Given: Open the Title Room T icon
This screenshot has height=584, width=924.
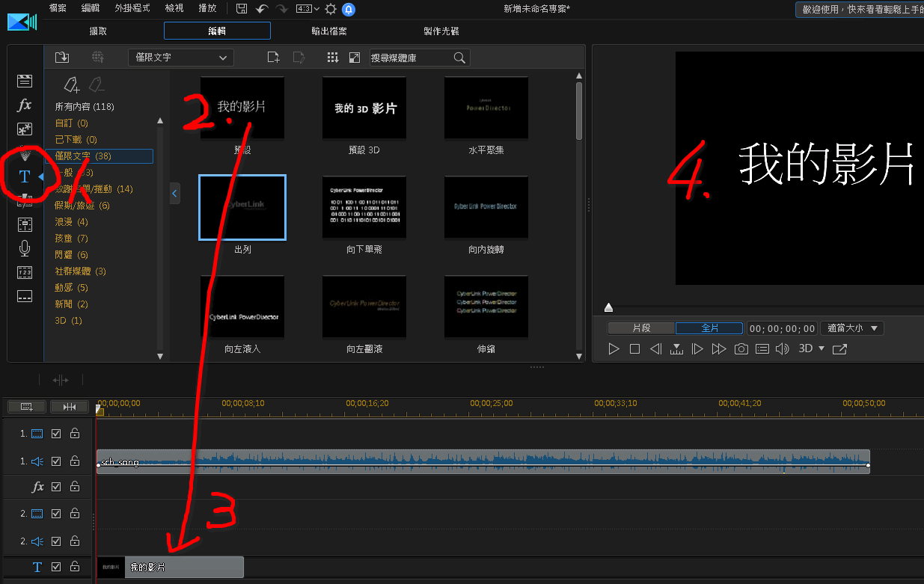Looking at the screenshot, I should (25, 176).
